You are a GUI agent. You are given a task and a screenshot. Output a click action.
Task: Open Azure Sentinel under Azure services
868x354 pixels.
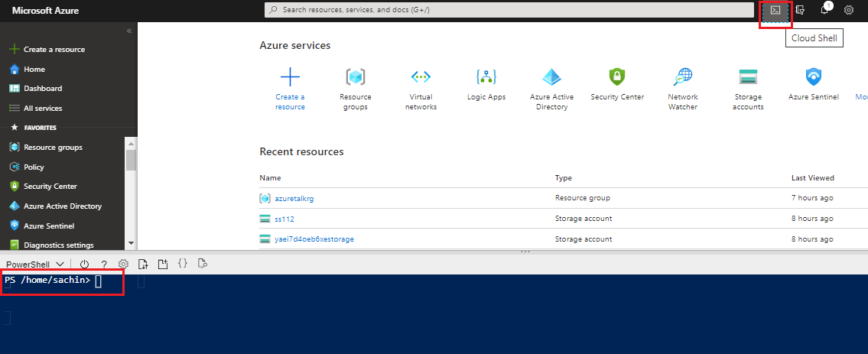click(x=814, y=84)
